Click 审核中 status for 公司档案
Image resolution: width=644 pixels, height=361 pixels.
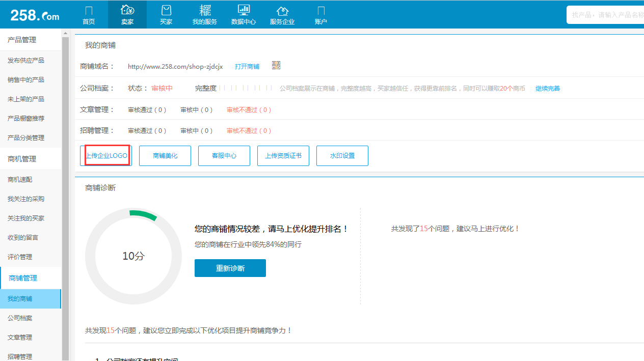click(x=162, y=88)
